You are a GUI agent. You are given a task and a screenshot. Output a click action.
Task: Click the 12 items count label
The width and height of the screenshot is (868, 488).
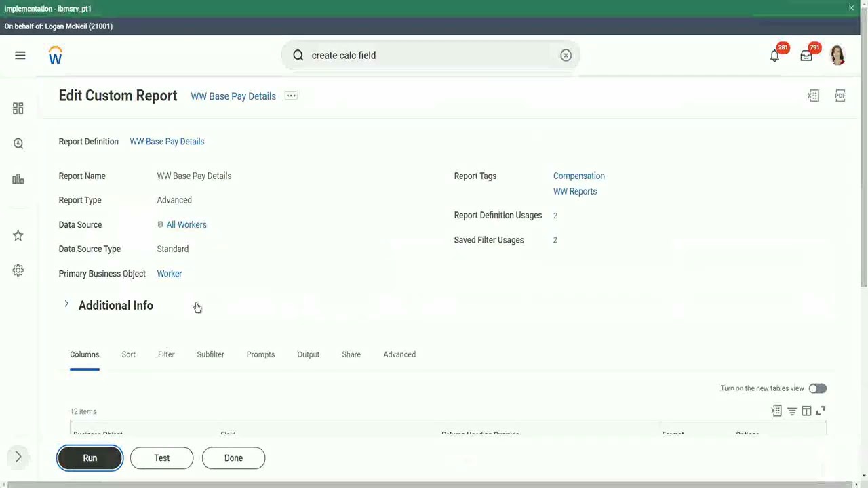[x=83, y=411]
